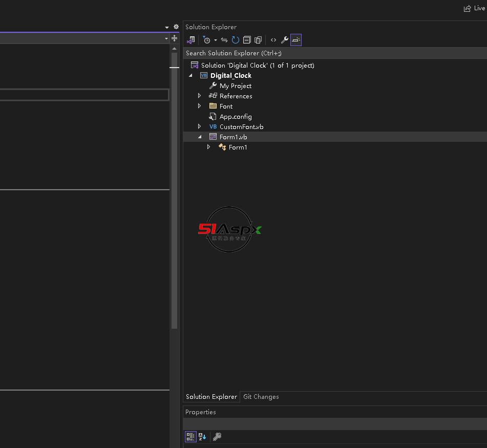Click the Property Pages wrench in Properties panel
Image resolution: width=487 pixels, height=448 pixels.
click(217, 437)
